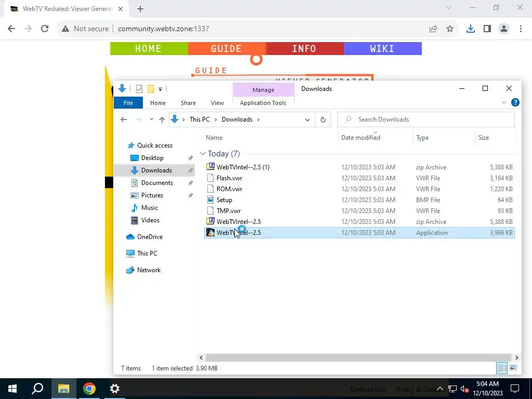Refresh the Downloads folder
This screenshot has width=532, height=399.
[323, 119]
